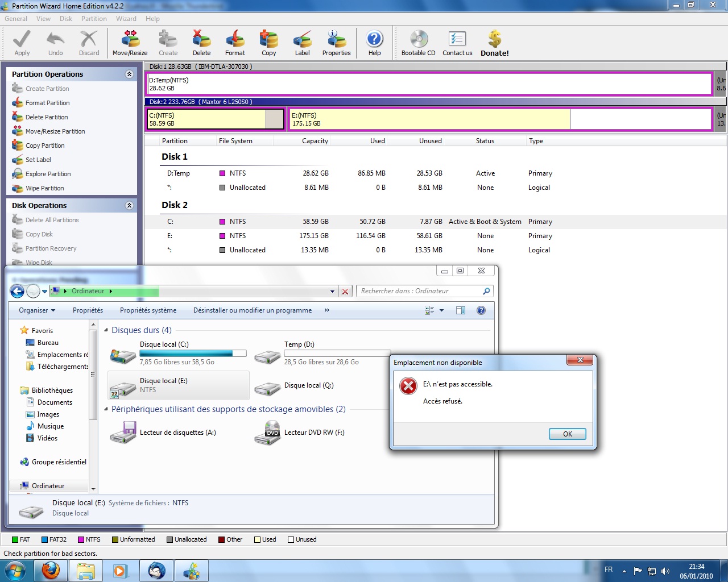
Task: Open the View menu
Action: (x=43, y=19)
